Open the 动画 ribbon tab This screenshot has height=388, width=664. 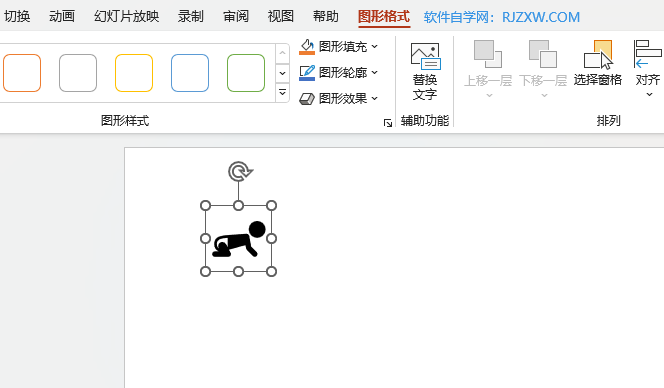point(62,17)
